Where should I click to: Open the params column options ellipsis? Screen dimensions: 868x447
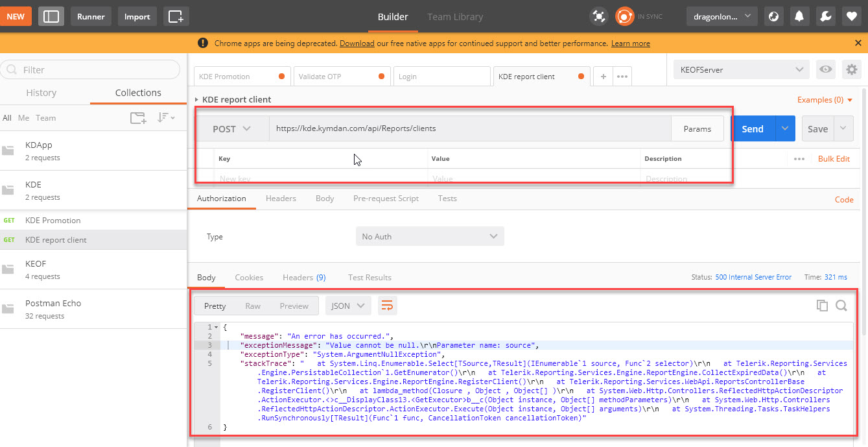coord(799,159)
